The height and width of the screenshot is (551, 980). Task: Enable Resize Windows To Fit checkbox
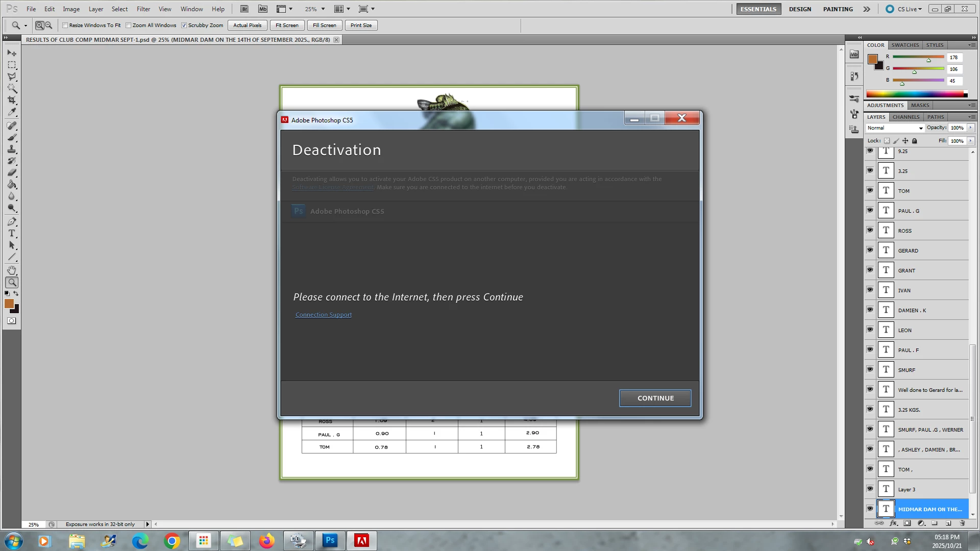pos(65,26)
